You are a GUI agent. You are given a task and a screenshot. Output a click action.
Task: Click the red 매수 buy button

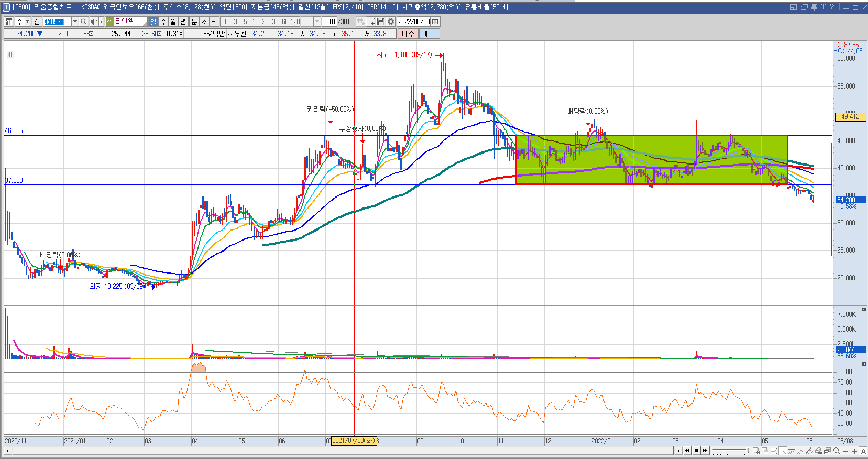pos(408,34)
